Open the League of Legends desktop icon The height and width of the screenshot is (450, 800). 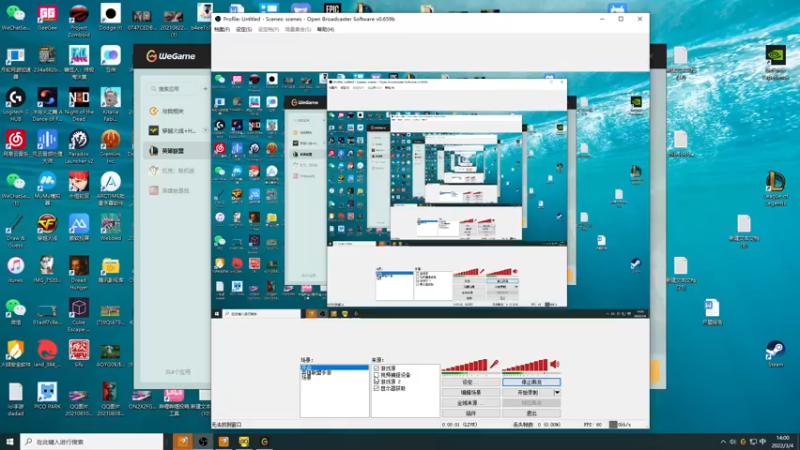pyautogui.click(x=775, y=189)
